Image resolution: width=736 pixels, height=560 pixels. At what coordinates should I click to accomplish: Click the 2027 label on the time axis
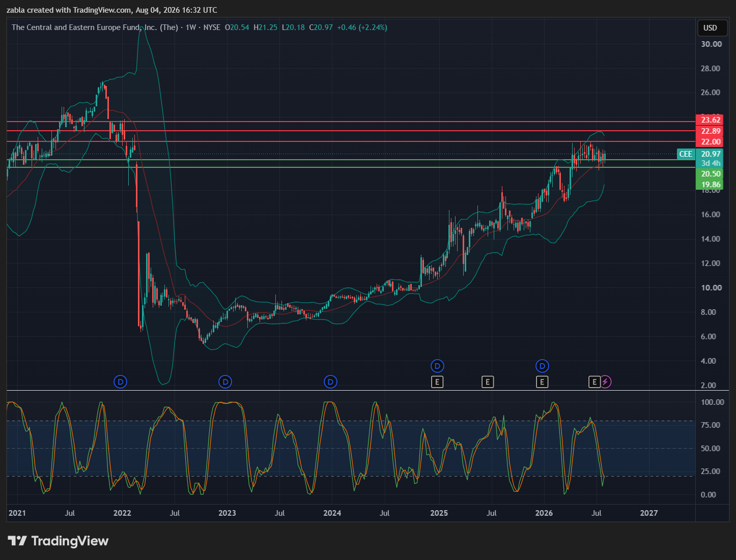(x=649, y=513)
